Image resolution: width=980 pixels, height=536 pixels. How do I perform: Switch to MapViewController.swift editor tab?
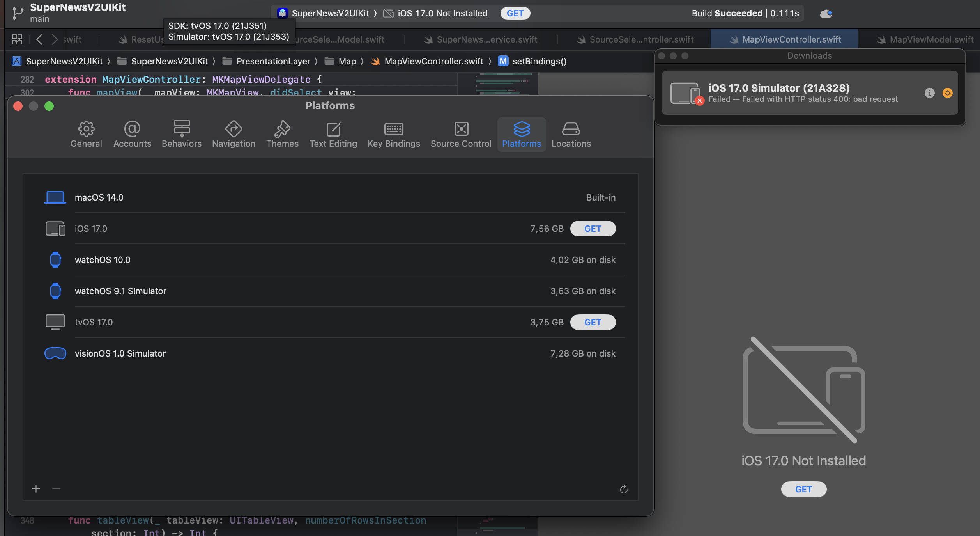[x=784, y=39]
